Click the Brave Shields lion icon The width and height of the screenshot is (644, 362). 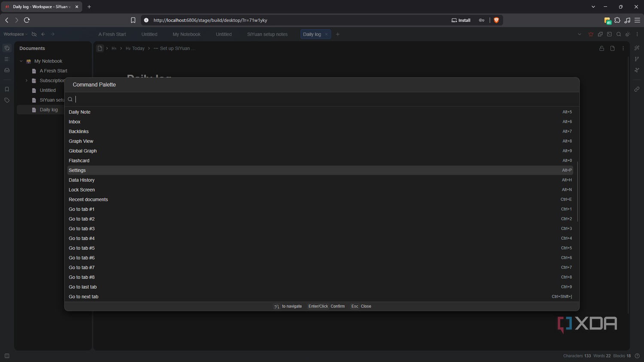[496, 20]
